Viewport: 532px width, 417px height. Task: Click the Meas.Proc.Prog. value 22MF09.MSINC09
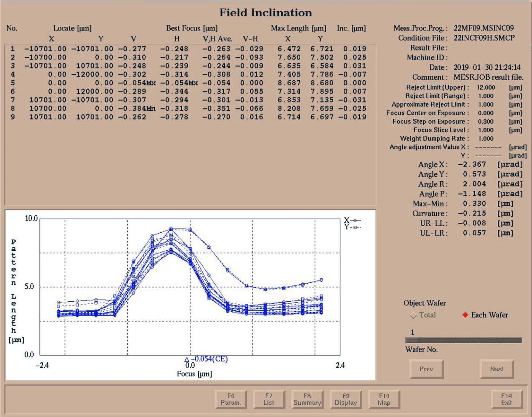(x=484, y=28)
